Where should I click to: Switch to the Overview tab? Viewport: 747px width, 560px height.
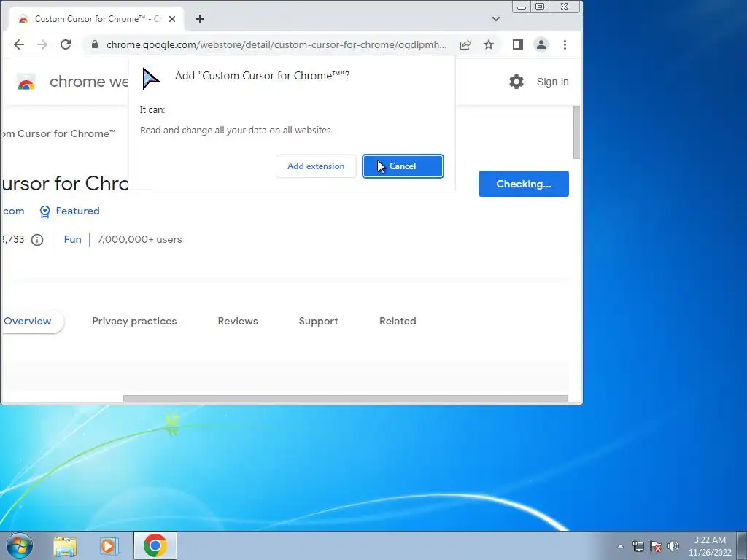click(x=28, y=321)
